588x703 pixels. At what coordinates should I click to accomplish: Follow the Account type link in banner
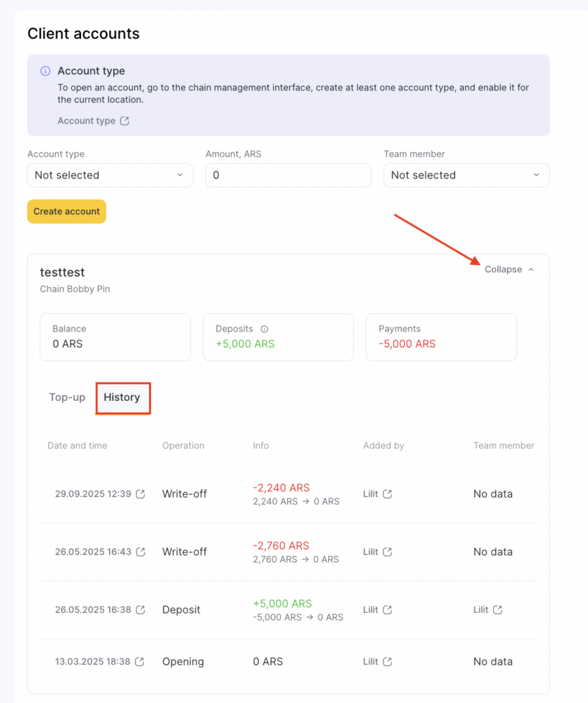point(86,121)
